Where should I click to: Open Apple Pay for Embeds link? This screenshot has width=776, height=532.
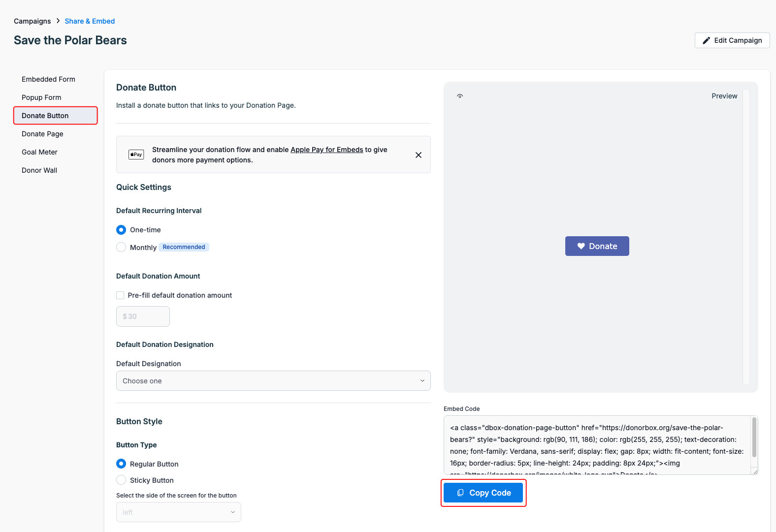[326, 150]
